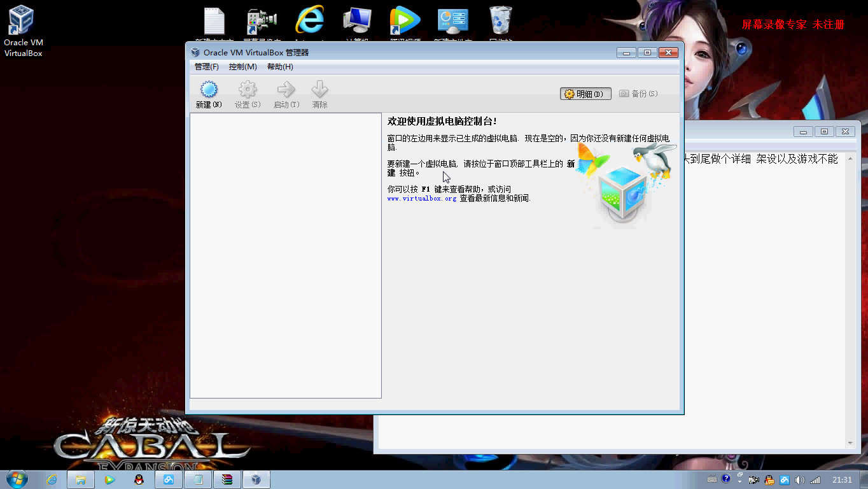Click the network signal tray icon
Image resolution: width=868 pixels, height=489 pixels.
pyautogui.click(x=815, y=479)
